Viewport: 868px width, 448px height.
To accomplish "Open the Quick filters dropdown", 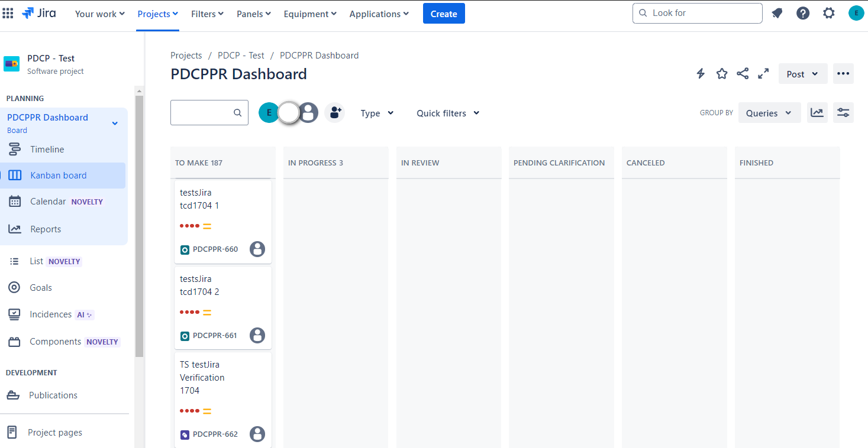I will click(447, 113).
